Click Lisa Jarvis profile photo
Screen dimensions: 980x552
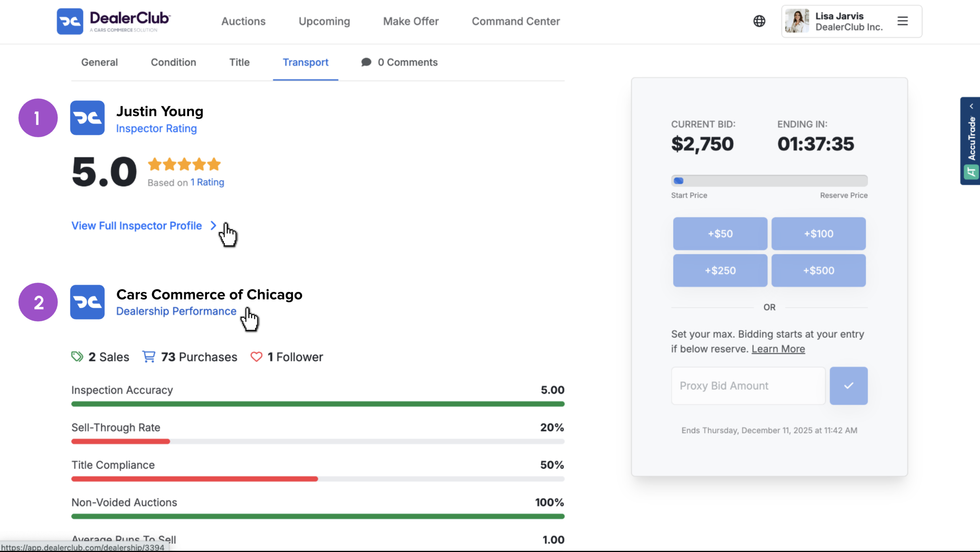coord(797,21)
